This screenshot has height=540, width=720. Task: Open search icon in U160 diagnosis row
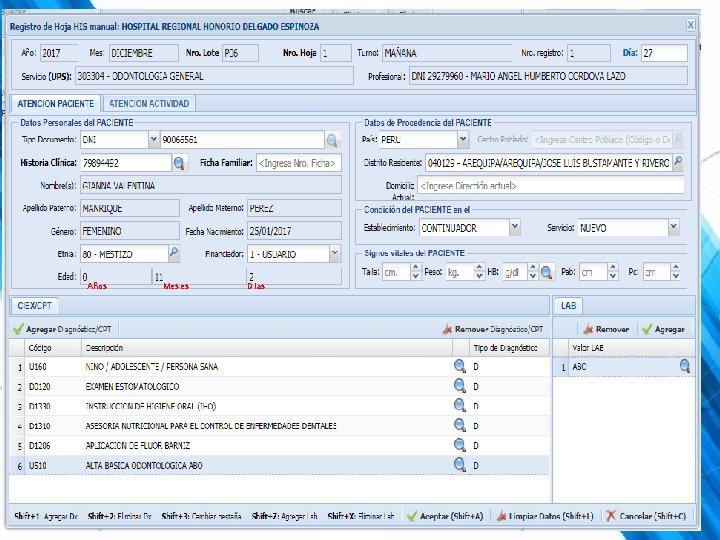(460, 366)
